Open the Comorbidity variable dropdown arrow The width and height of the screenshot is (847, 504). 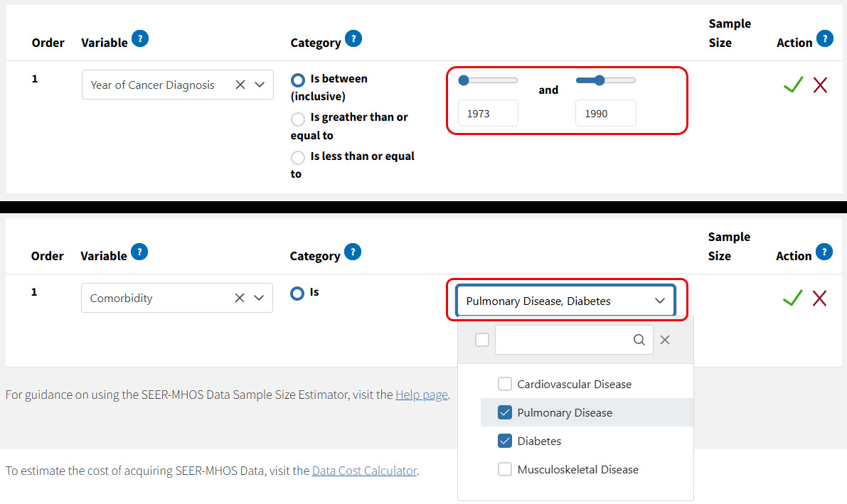click(x=259, y=299)
